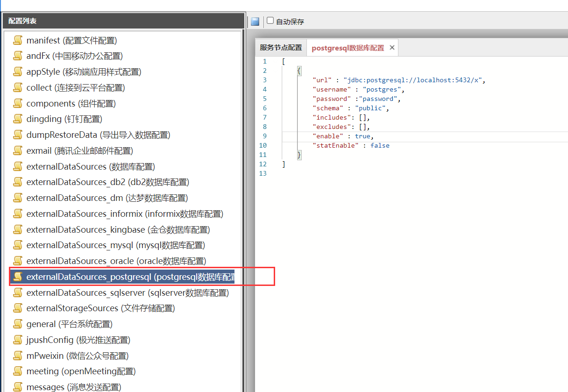The height and width of the screenshot is (392, 568).
Task: Close the postgresql数据库配置 tab
Action: (392, 47)
